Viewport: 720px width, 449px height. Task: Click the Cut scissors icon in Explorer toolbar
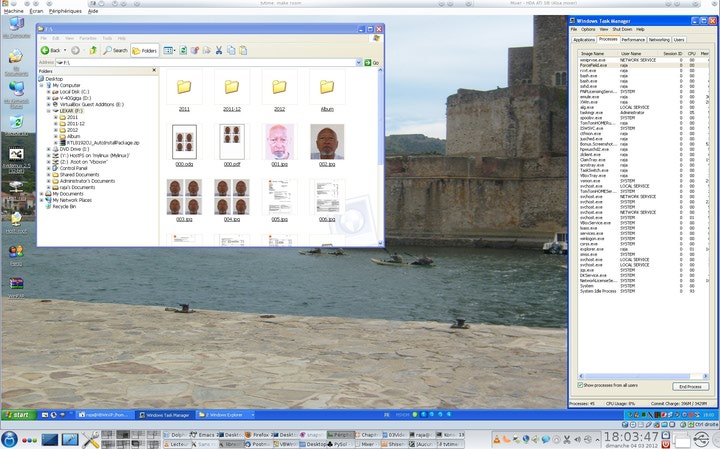(219, 51)
